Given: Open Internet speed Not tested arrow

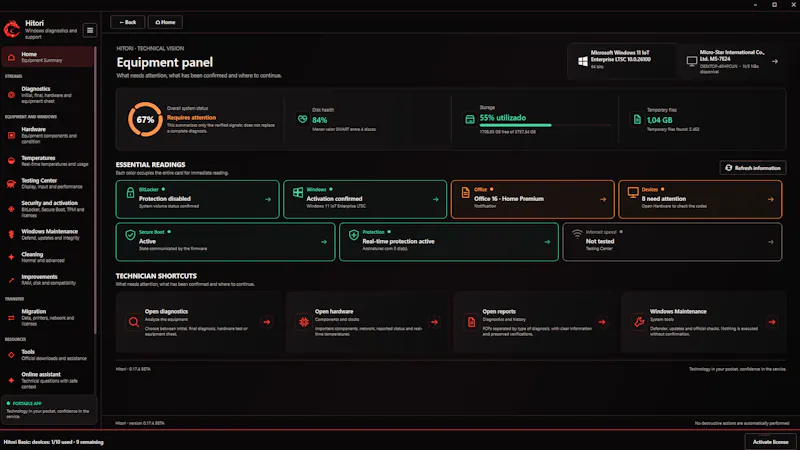Looking at the screenshot, I should click(x=770, y=242).
